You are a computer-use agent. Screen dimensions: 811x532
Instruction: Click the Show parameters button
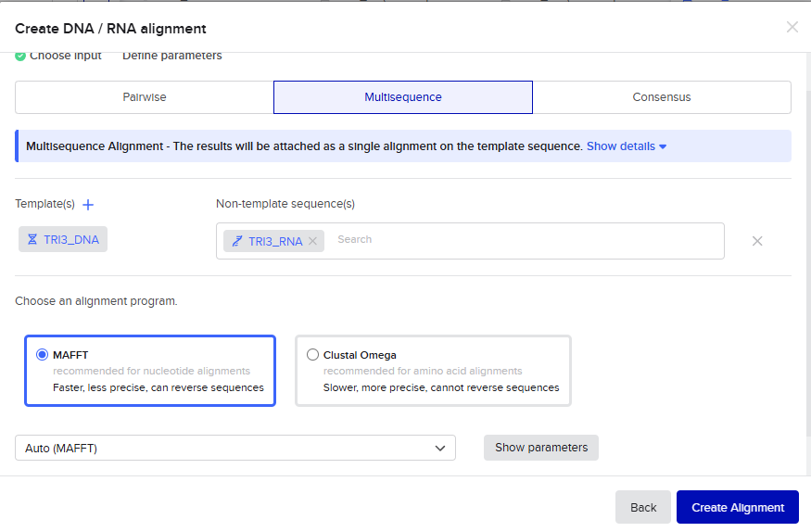(x=541, y=448)
